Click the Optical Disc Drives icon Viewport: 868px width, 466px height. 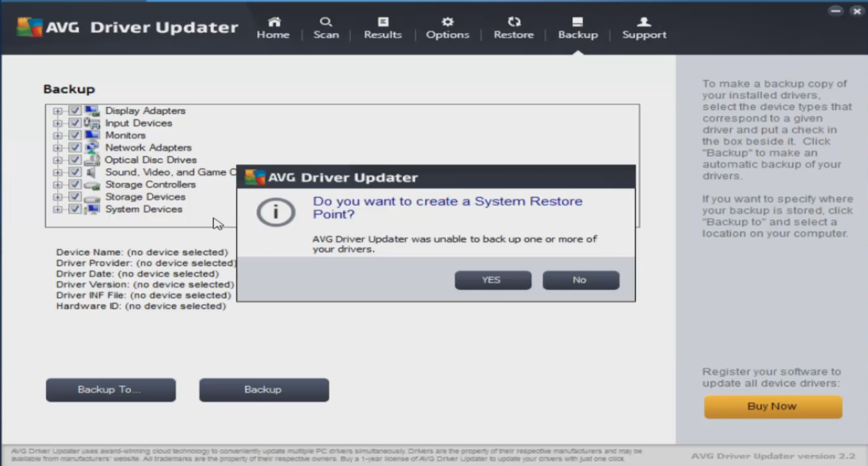tap(92, 160)
